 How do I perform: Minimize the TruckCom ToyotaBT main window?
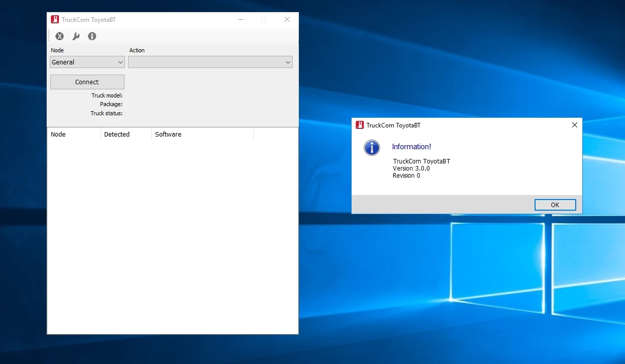240,20
